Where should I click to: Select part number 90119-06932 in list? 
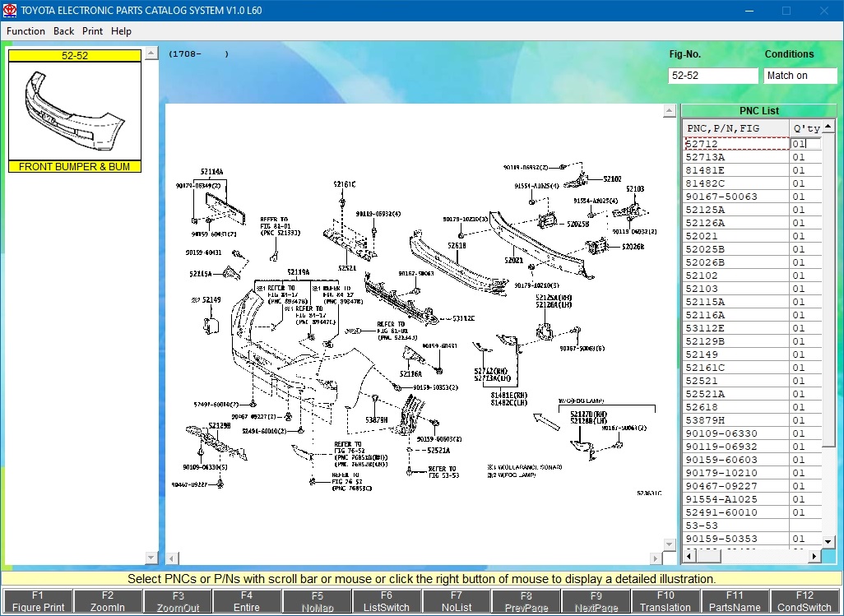(736, 447)
